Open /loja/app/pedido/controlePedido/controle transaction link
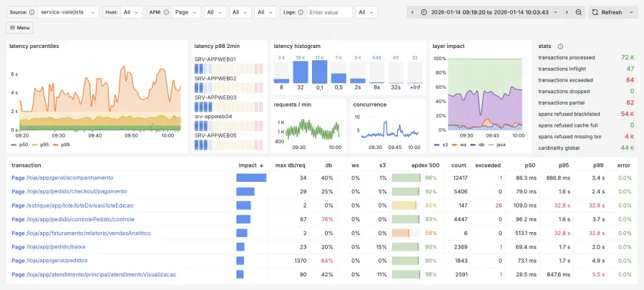Image resolution: width=644 pixels, height=290 pixels. 73,219
